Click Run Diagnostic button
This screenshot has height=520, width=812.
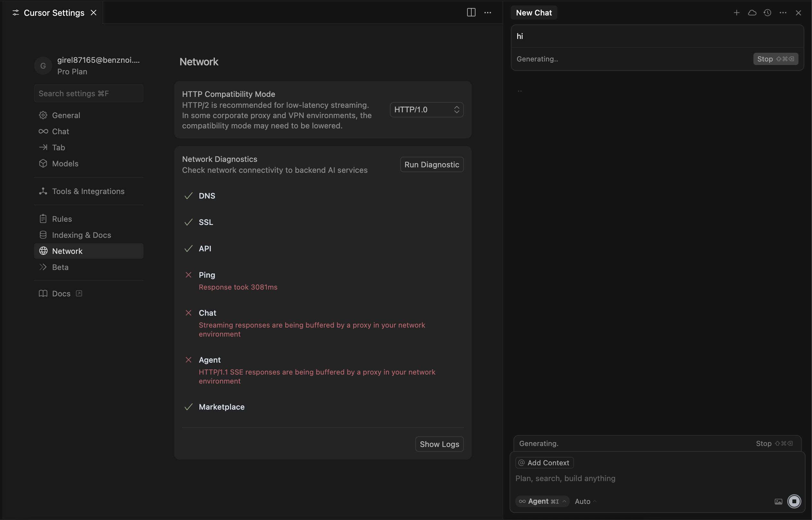(x=432, y=164)
